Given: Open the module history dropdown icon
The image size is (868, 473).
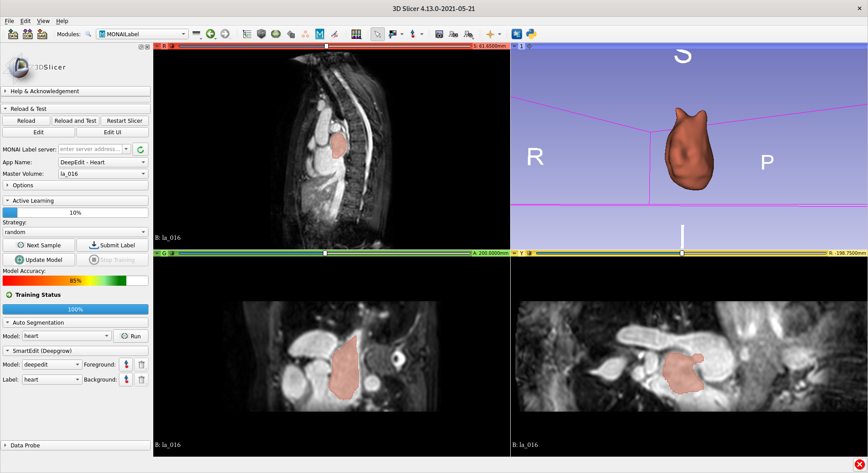Looking at the screenshot, I should (x=197, y=34).
